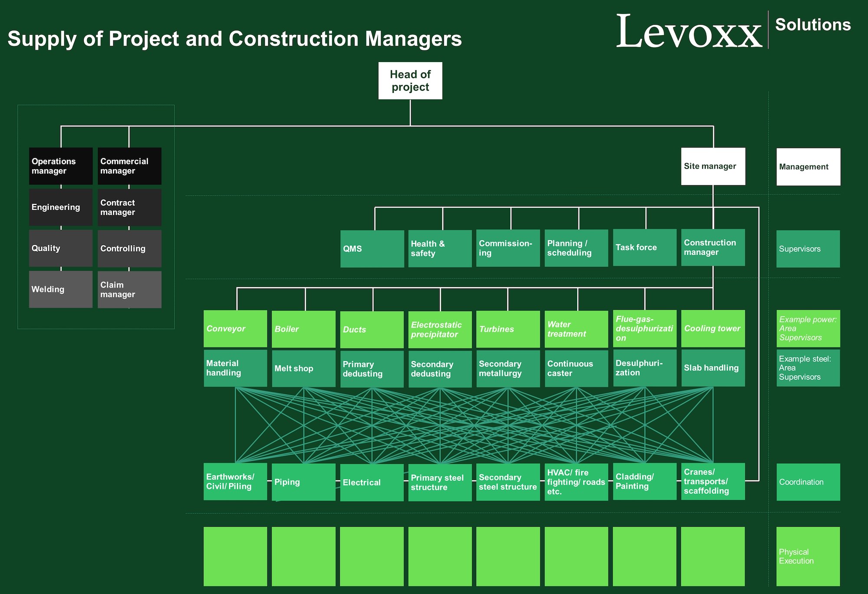868x594 pixels.
Task: Click the Cranes/ transports/ scaffolding box
Action: coord(713,482)
